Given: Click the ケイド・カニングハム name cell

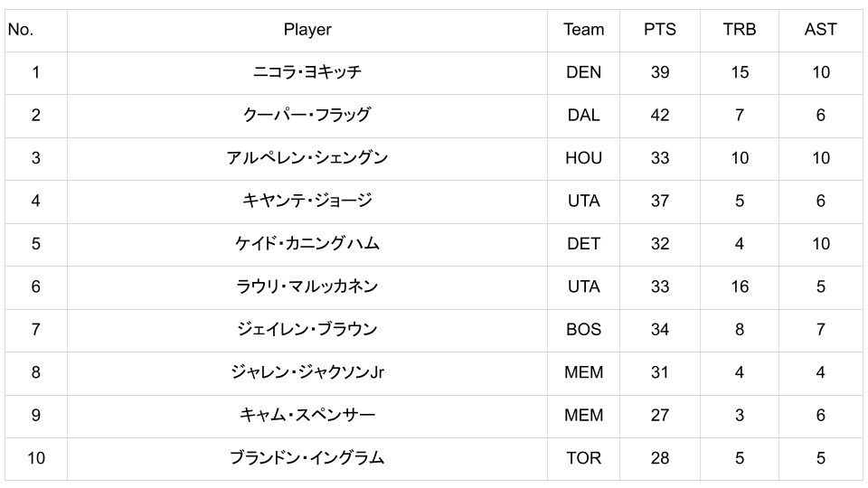Looking at the screenshot, I should (307, 244).
